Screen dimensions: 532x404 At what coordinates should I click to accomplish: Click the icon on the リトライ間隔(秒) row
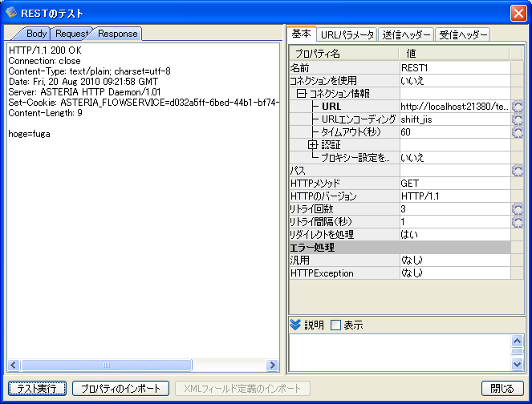[x=518, y=222]
